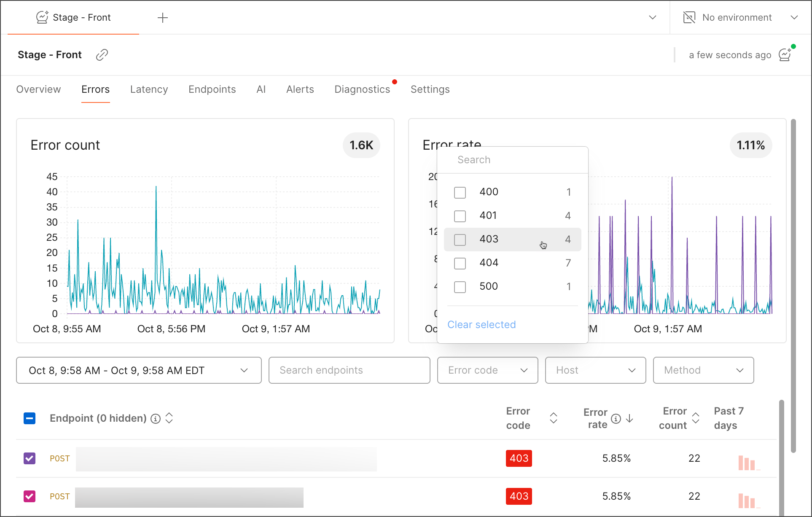Click the live insights status icon
Screen dimensions: 812x517
click(785, 55)
